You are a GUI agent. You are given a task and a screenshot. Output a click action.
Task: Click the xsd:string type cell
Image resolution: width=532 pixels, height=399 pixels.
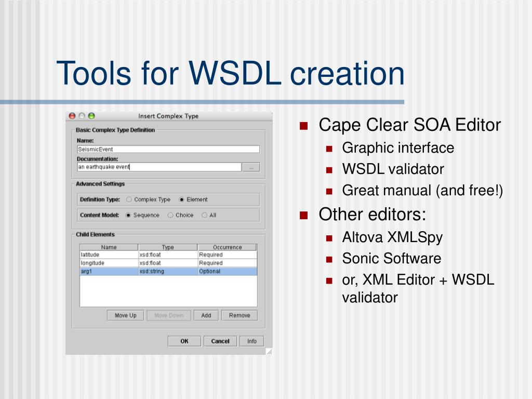168,271
